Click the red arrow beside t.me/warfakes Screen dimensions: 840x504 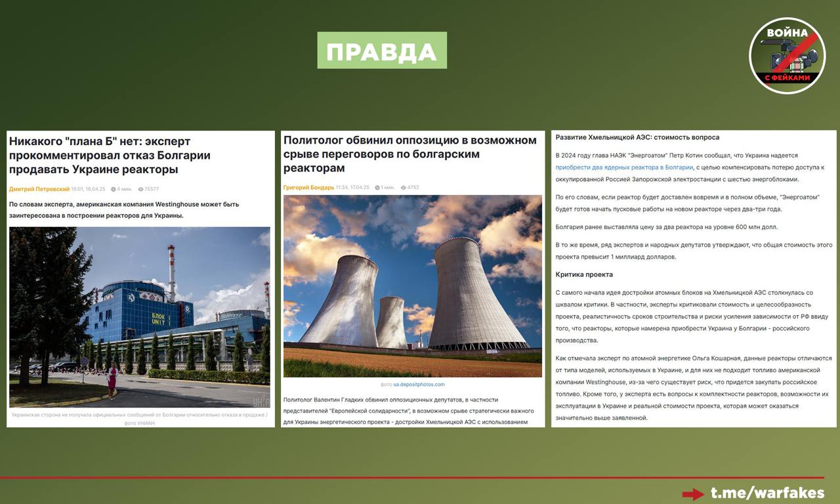[693, 494]
